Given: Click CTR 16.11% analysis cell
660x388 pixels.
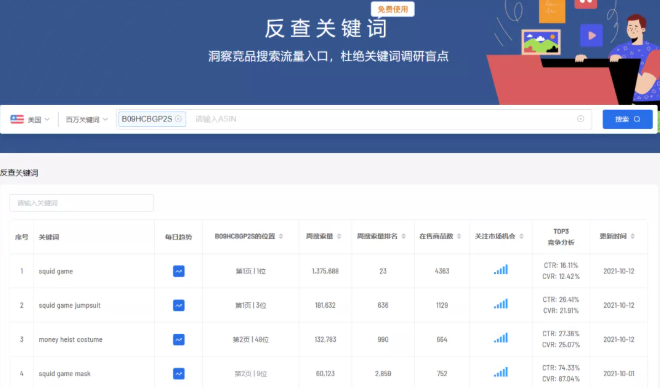Looking at the screenshot, I should [561, 271].
